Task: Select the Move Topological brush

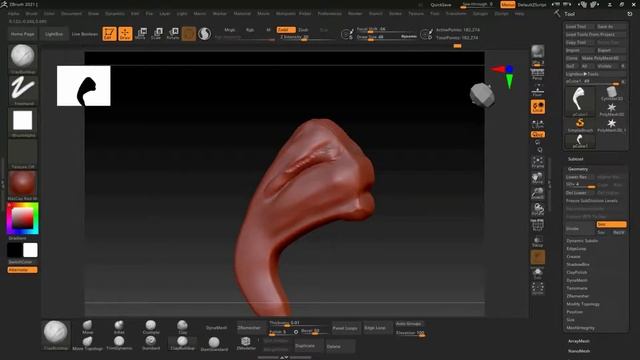Action: (87, 343)
